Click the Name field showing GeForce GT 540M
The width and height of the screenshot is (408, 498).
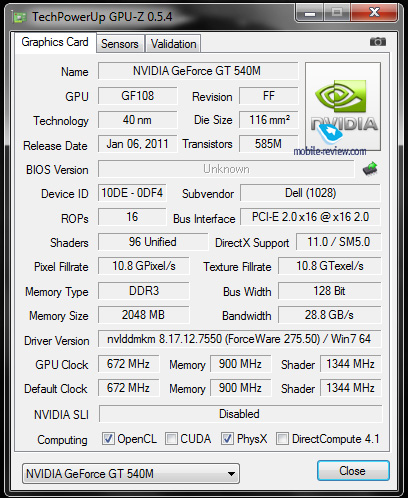point(198,71)
